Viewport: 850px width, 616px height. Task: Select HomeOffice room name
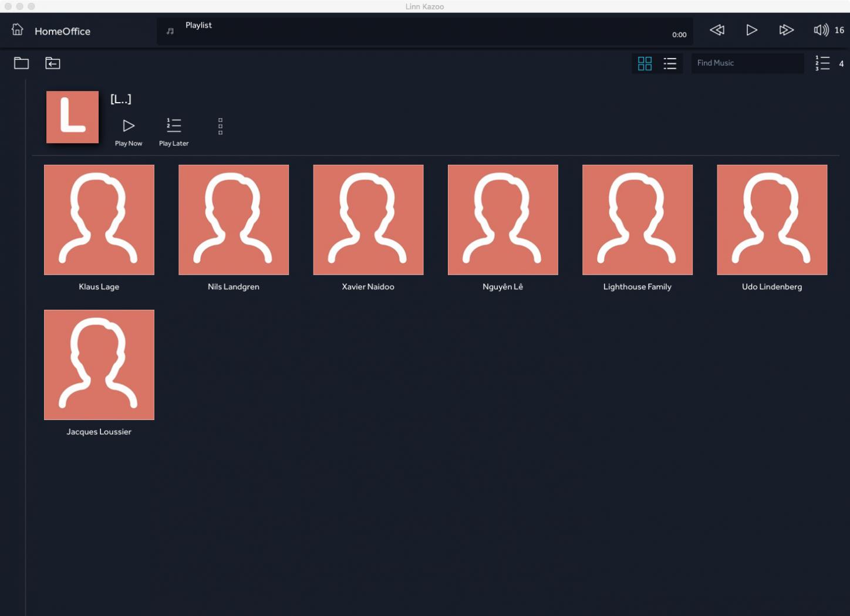(62, 32)
